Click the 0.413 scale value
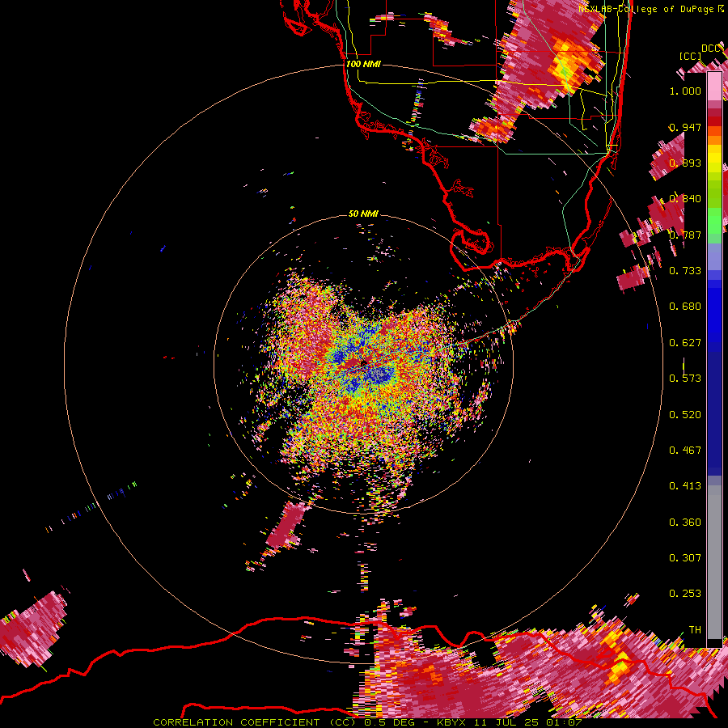This screenshot has height=728, width=728. [x=685, y=486]
